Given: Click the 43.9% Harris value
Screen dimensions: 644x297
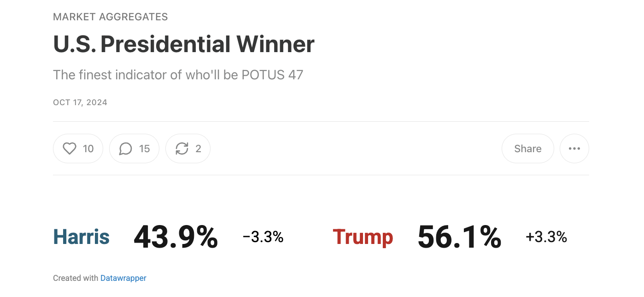Looking at the screenshot, I should (x=176, y=237).
